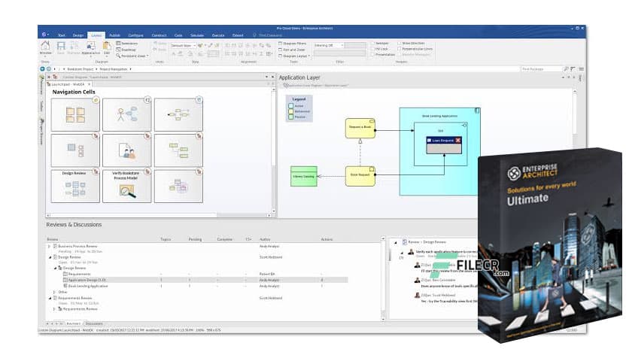Screen dimensions: 629x364
Task: Click the user avatar beside Verify each application
Action: point(411,252)
